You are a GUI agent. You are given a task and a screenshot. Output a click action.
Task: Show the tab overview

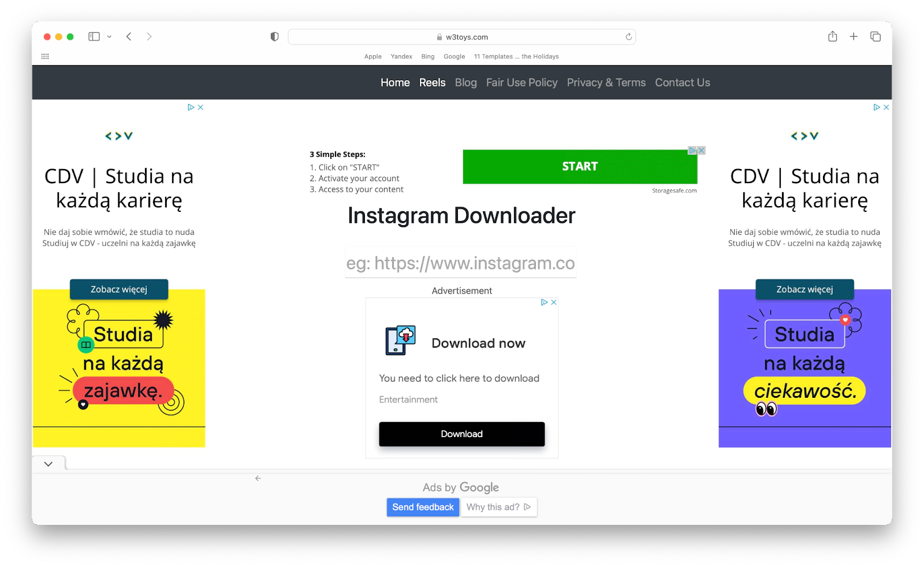point(875,36)
